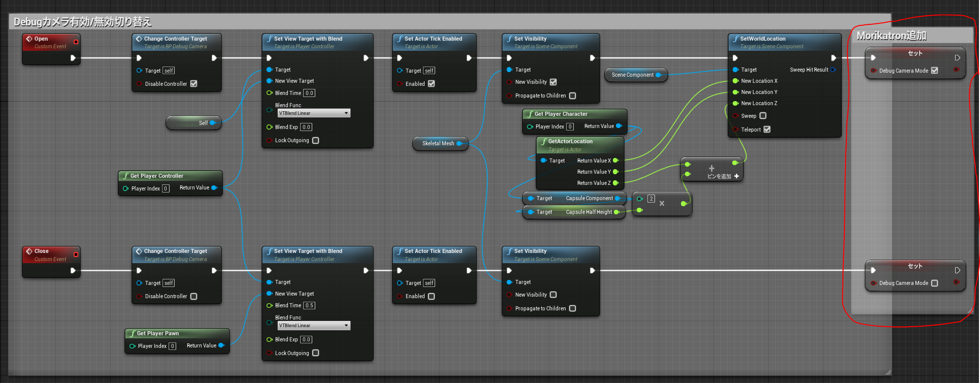Click Player Index field on Get Player Controller
The height and width of the screenshot is (383, 980).
click(x=166, y=188)
